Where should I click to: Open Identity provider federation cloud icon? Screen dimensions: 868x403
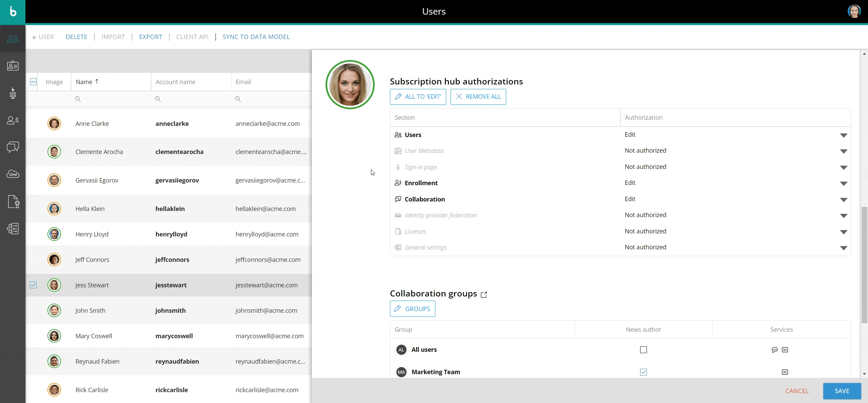point(13,174)
